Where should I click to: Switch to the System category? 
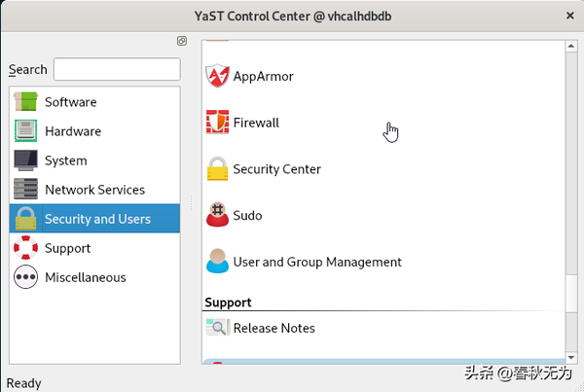(x=65, y=160)
